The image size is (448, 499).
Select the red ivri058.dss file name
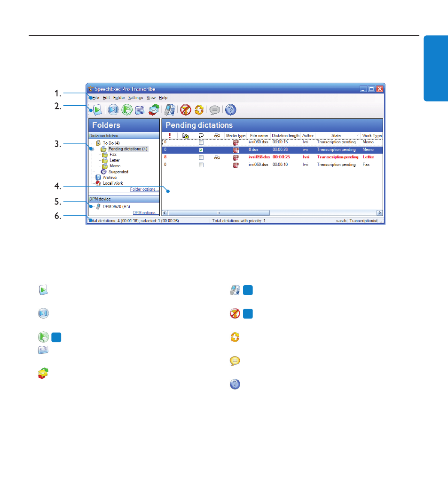259,157
